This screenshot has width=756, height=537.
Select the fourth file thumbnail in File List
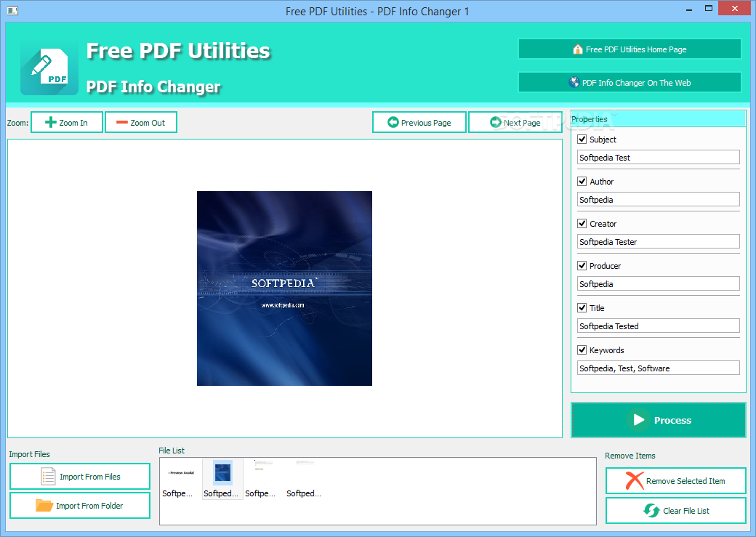click(305, 479)
